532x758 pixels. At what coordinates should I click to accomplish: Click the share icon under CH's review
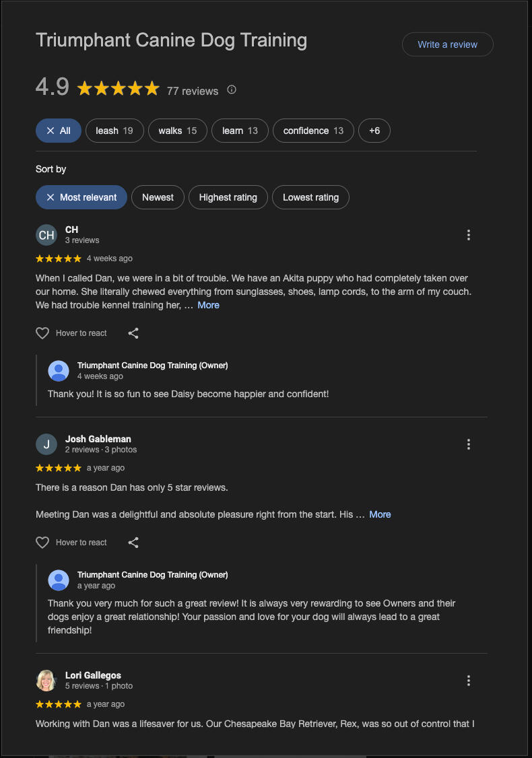tap(133, 333)
